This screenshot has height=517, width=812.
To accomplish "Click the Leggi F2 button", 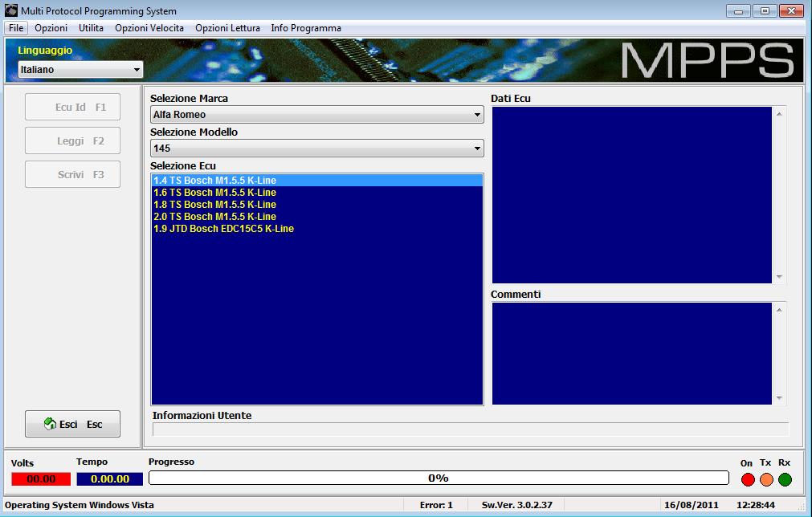I will pyautogui.click(x=72, y=140).
